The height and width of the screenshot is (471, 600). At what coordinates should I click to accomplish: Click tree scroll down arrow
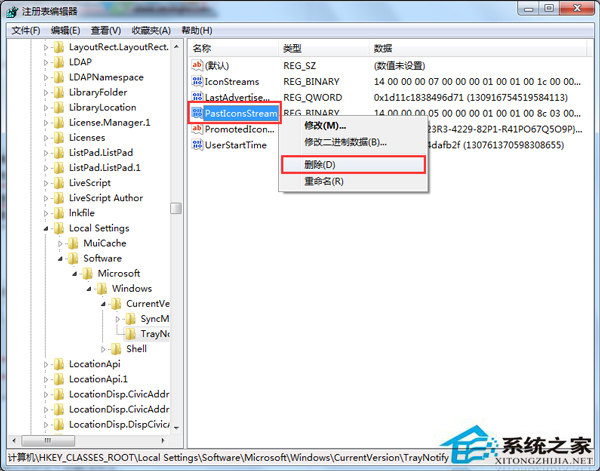pyautogui.click(x=176, y=427)
